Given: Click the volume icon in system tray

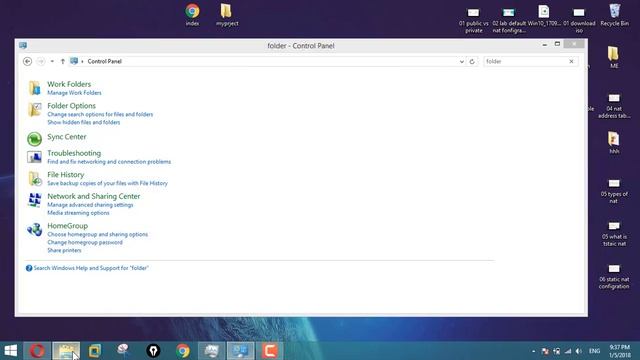Looking at the screenshot, I should 579,351.
